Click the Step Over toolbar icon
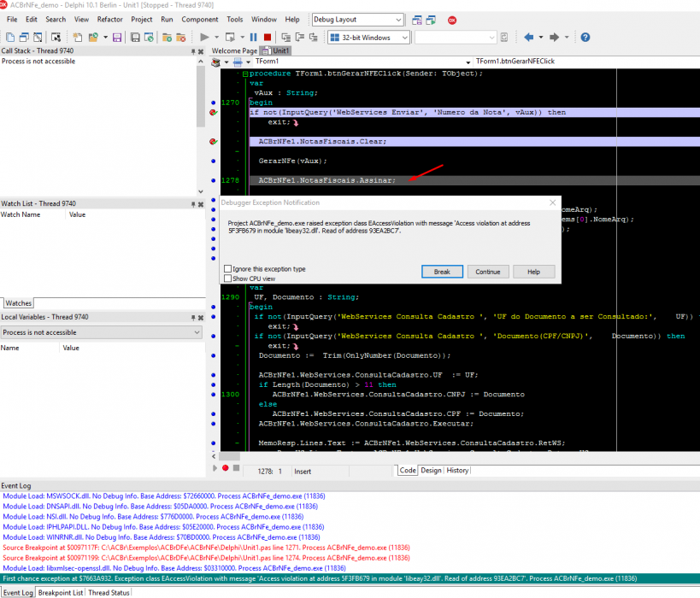Viewport: 700px width, 598px height. pyautogui.click(x=300, y=38)
